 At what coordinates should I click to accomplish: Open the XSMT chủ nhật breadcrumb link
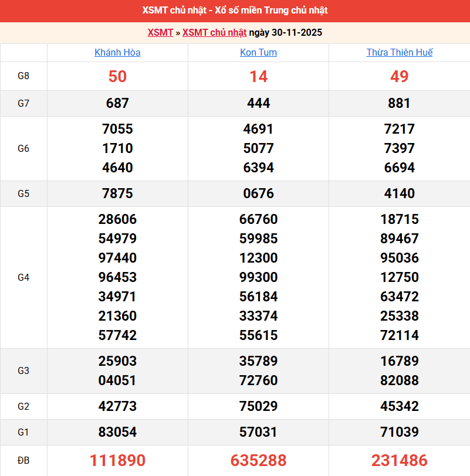pos(214,32)
